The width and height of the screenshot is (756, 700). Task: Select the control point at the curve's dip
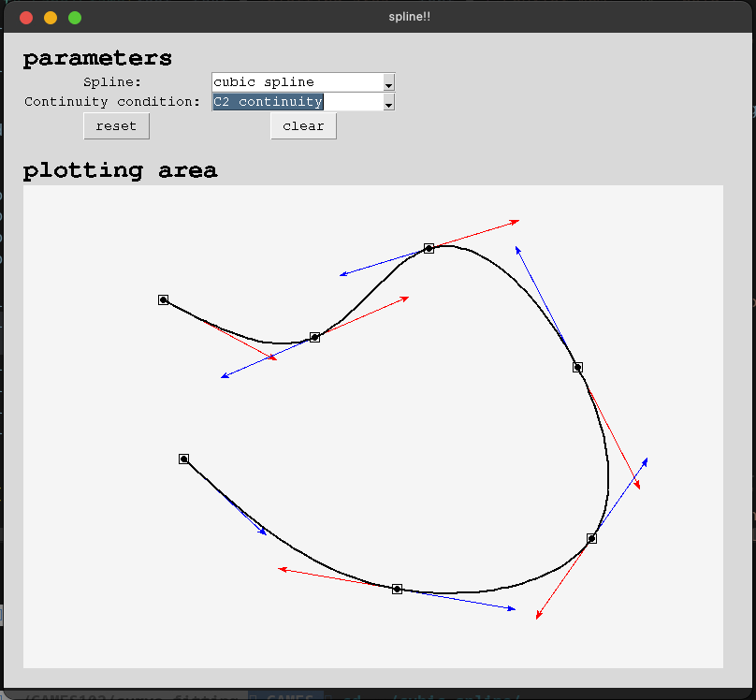coord(315,337)
